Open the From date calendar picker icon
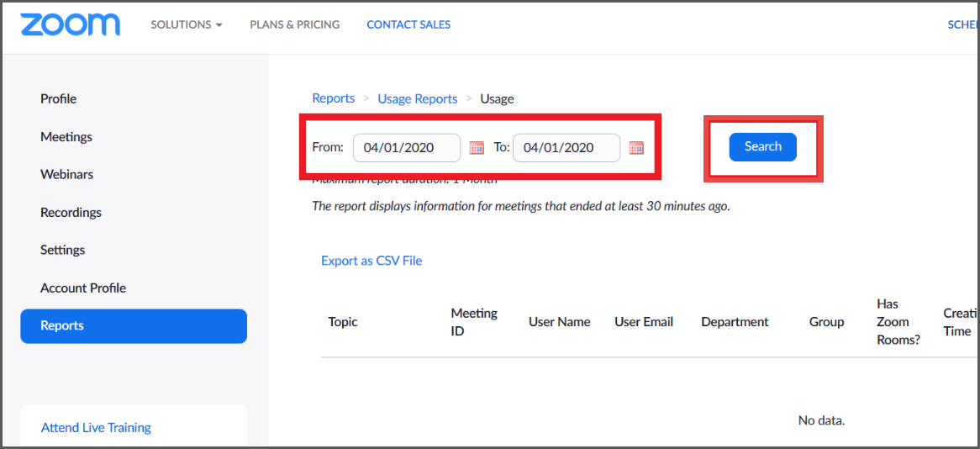 [477, 148]
